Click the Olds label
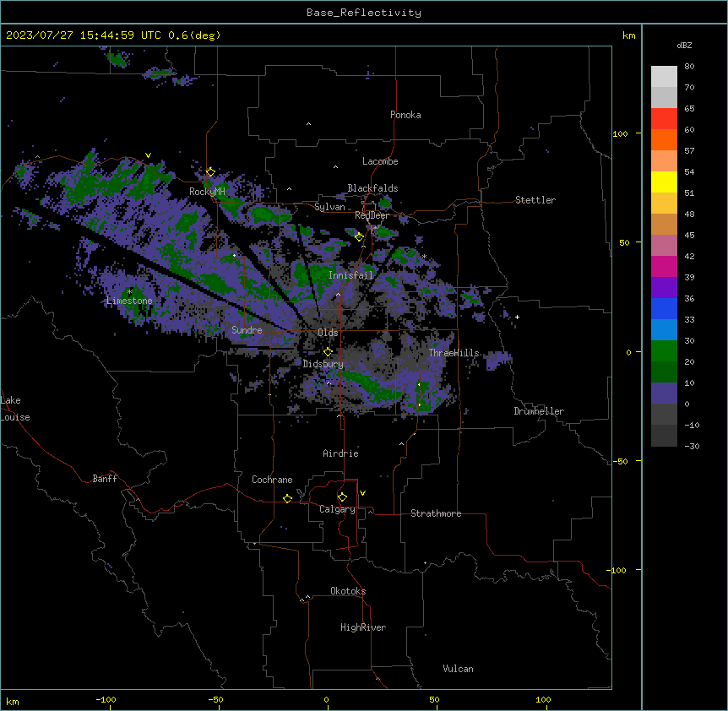The width and height of the screenshot is (728, 711). click(x=328, y=333)
